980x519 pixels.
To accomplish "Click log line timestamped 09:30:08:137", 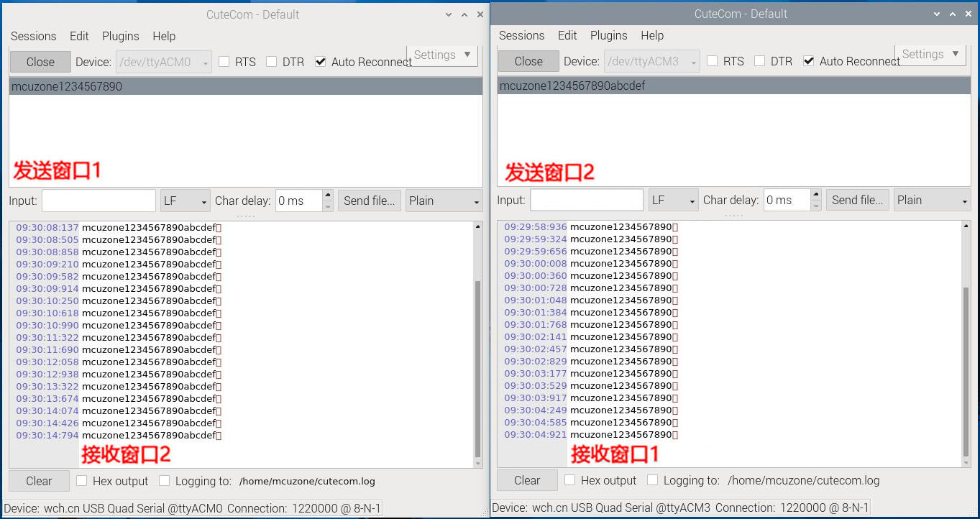I will coord(119,228).
